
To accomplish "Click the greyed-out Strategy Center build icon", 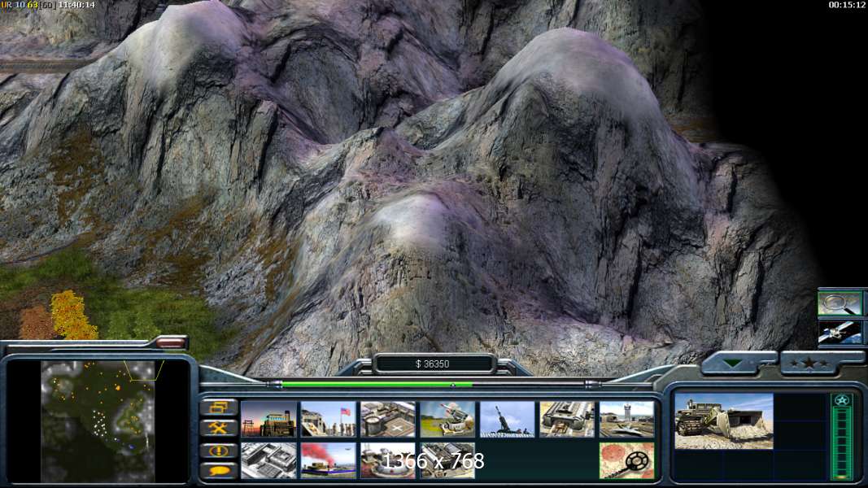I will coord(268,460).
